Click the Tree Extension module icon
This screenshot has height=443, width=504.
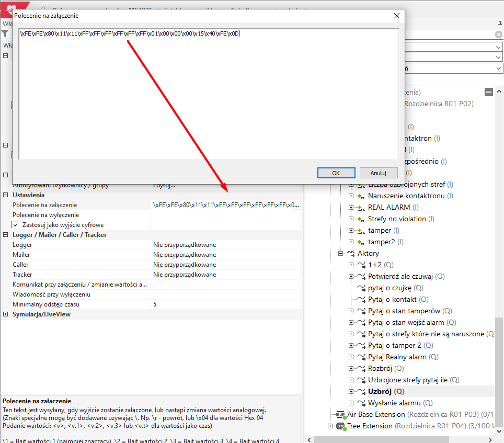(x=340, y=426)
